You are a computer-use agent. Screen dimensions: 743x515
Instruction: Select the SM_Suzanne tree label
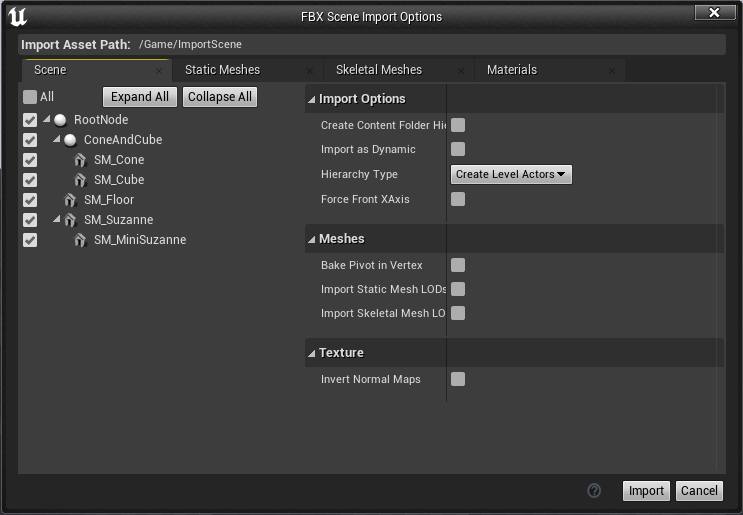(118, 220)
